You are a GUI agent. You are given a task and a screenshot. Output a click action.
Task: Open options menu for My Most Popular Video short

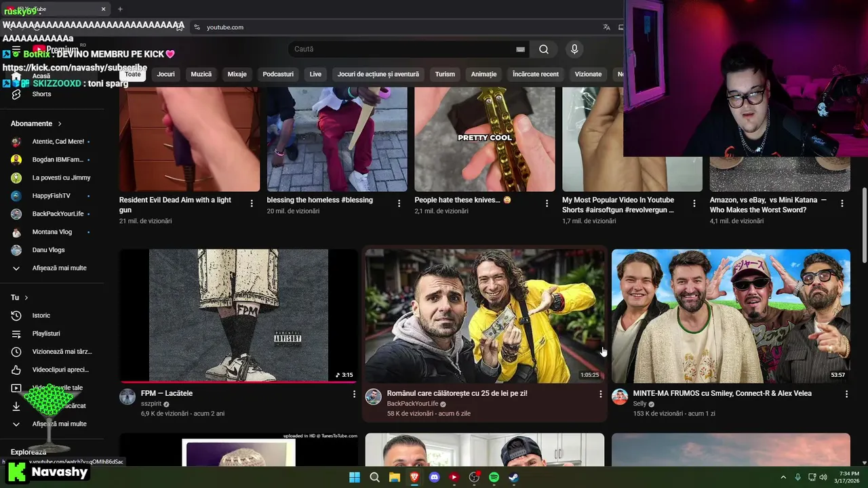click(x=694, y=203)
